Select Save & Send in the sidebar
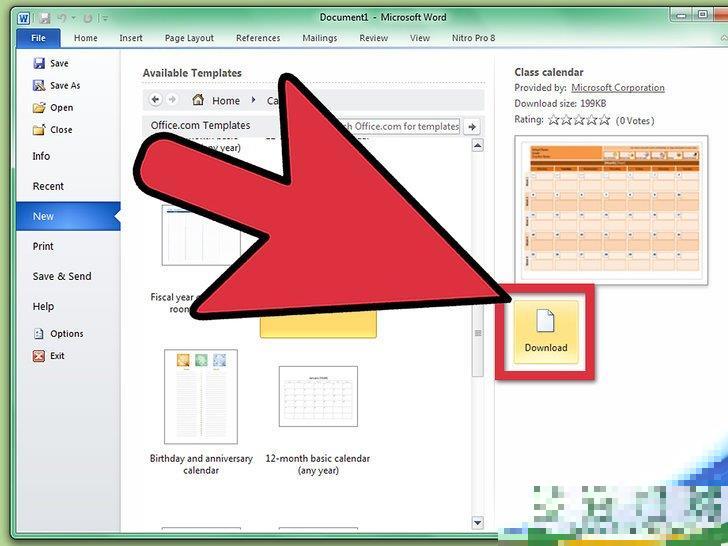728x546 pixels. (x=62, y=276)
